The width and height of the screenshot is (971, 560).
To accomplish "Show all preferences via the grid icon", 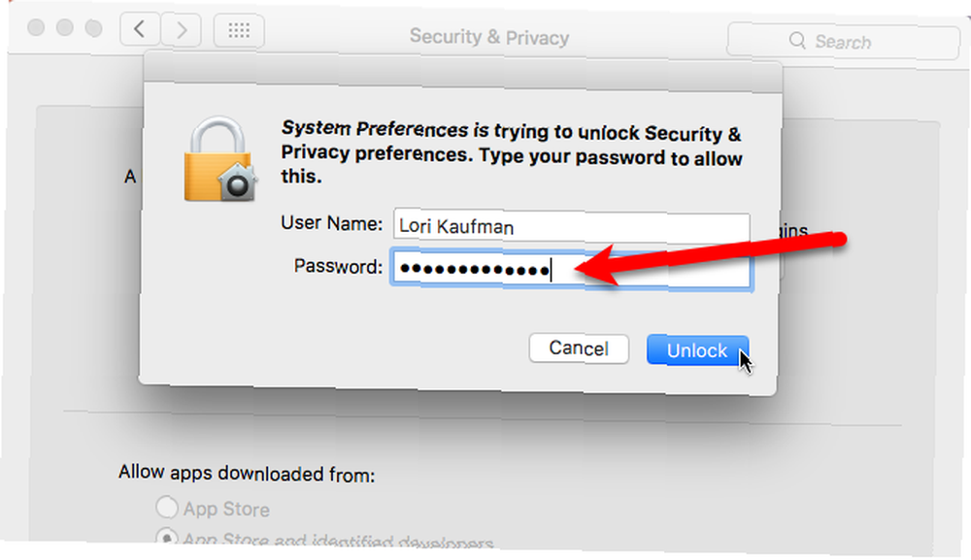I will [x=239, y=30].
